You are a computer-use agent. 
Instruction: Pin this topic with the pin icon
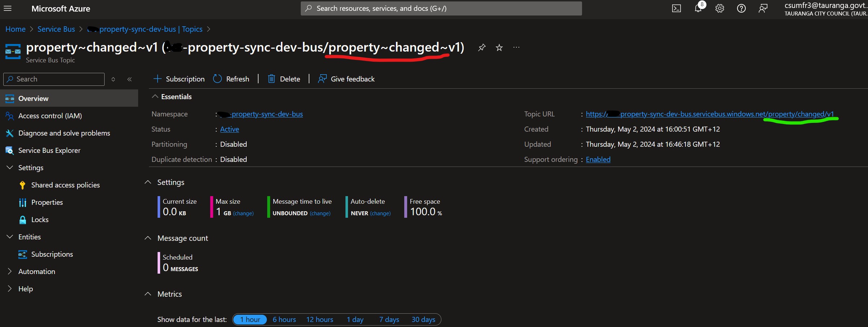coord(481,48)
